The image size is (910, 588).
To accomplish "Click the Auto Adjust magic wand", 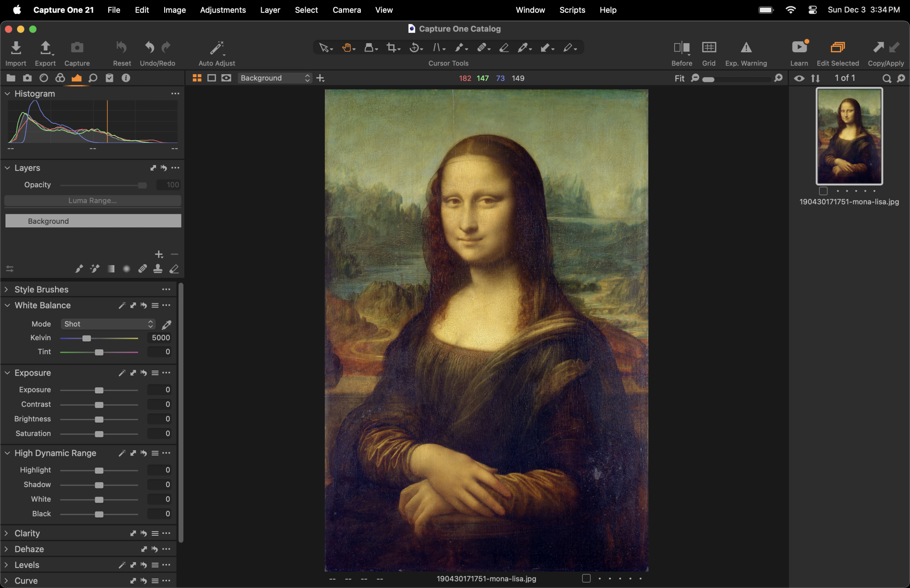I will click(217, 48).
